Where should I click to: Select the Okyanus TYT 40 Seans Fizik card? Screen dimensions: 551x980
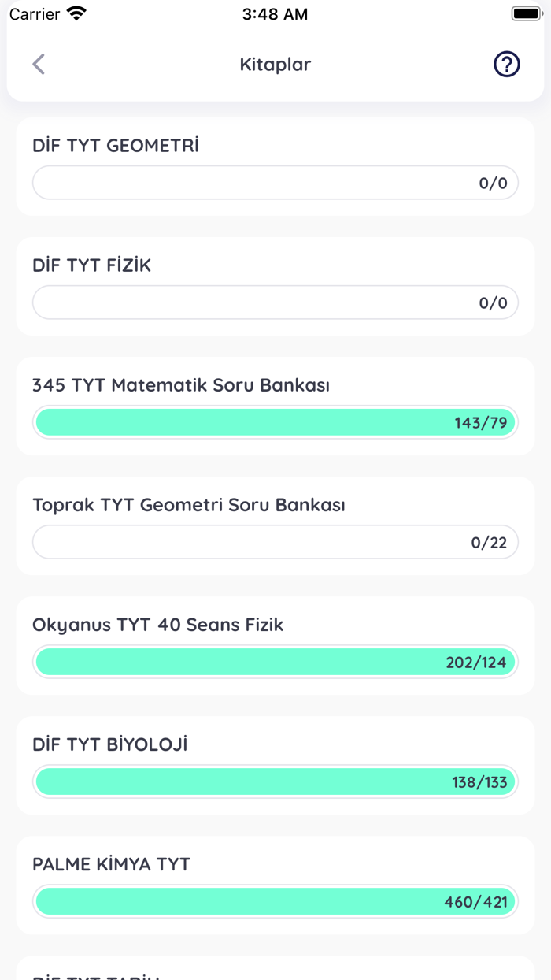click(275, 645)
